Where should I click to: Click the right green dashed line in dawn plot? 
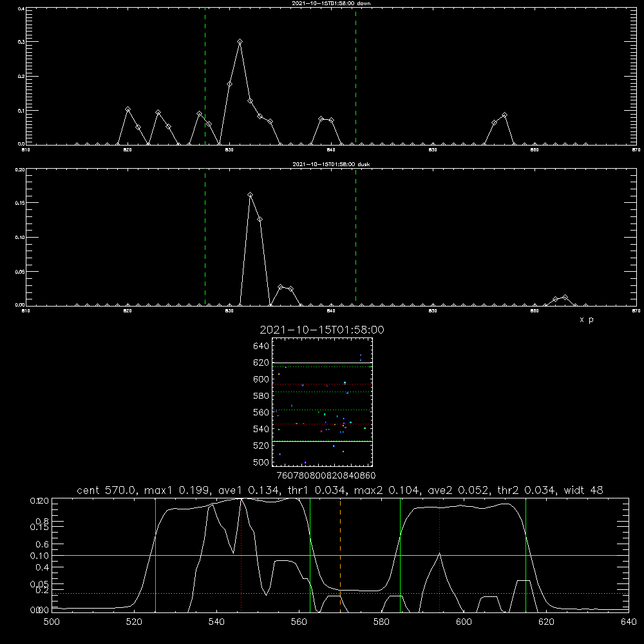point(355,76)
